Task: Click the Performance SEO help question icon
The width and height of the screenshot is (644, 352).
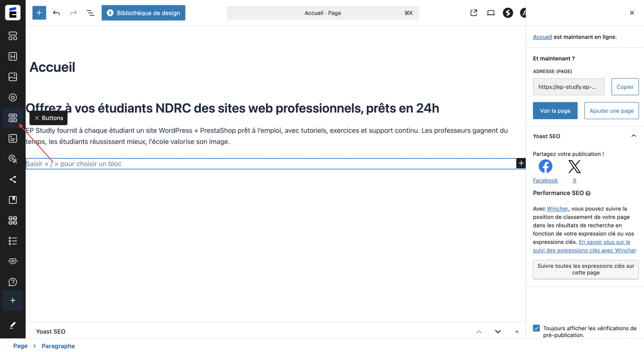Action: (x=588, y=193)
